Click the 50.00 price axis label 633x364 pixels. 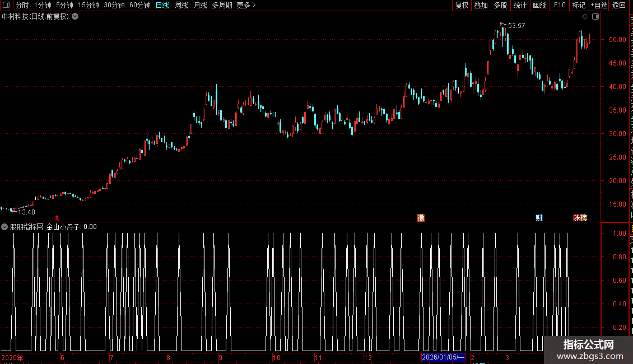pyautogui.click(x=617, y=40)
